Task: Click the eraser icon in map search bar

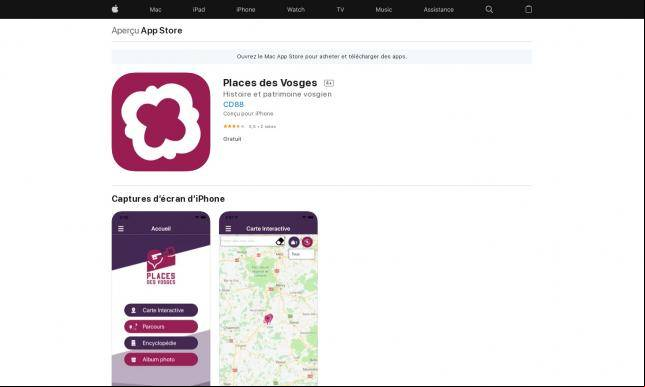Action: pos(280,241)
